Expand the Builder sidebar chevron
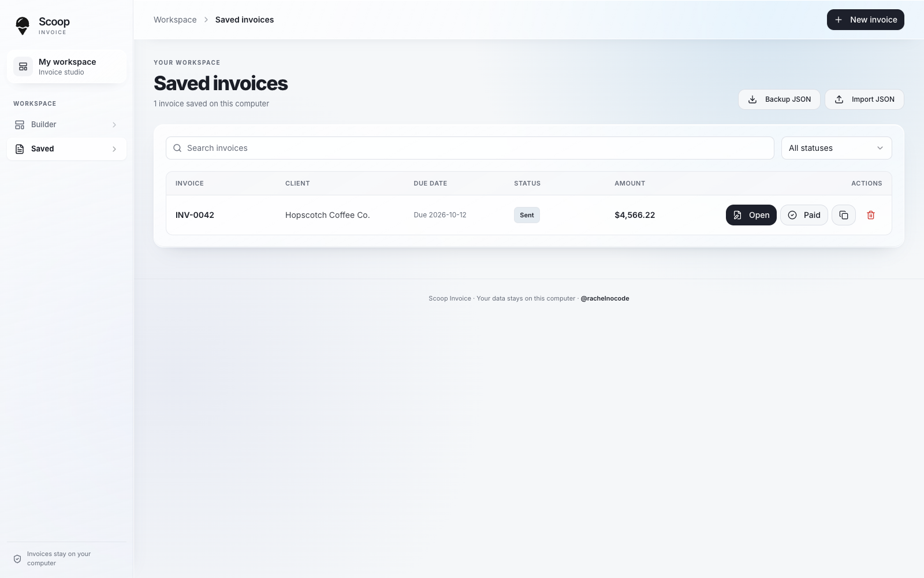 [114, 125]
